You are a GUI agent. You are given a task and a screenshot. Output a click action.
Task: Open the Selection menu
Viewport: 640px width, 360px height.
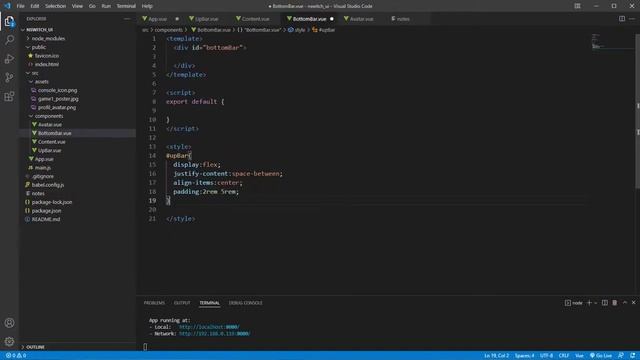tap(56, 6)
